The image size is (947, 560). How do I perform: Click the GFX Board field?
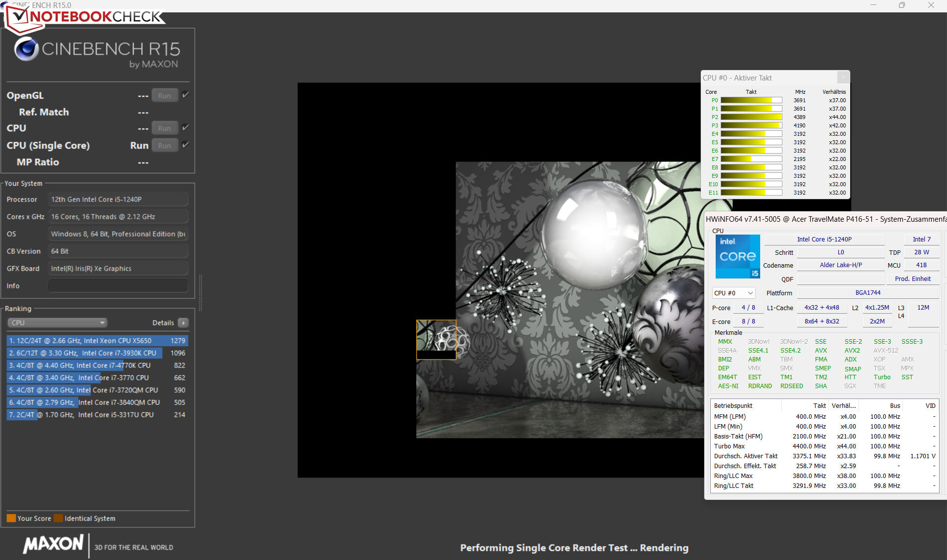[118, 268]
